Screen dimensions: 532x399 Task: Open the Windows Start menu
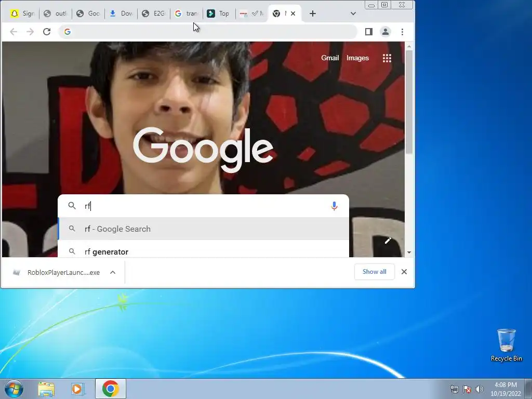(x=14, y=389)
